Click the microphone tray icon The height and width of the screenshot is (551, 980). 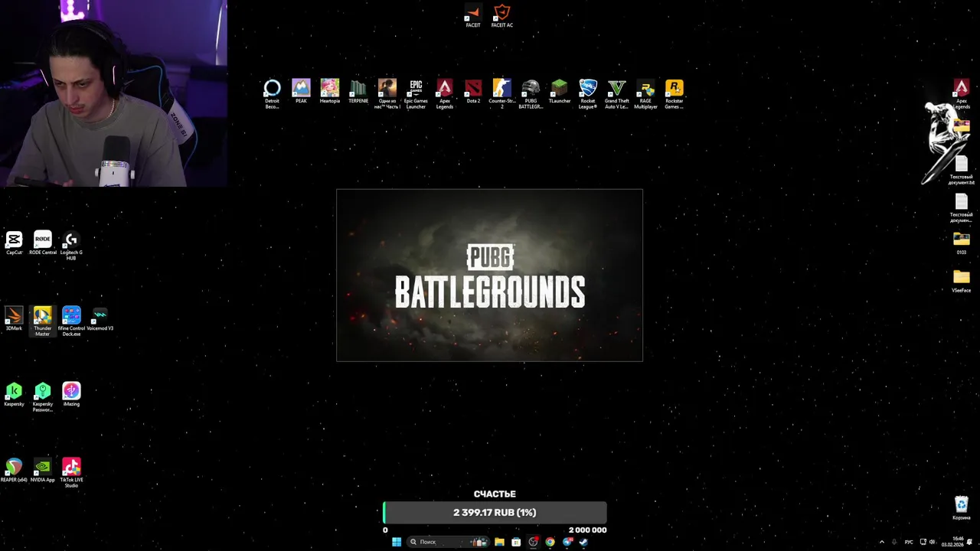point(894,542)
